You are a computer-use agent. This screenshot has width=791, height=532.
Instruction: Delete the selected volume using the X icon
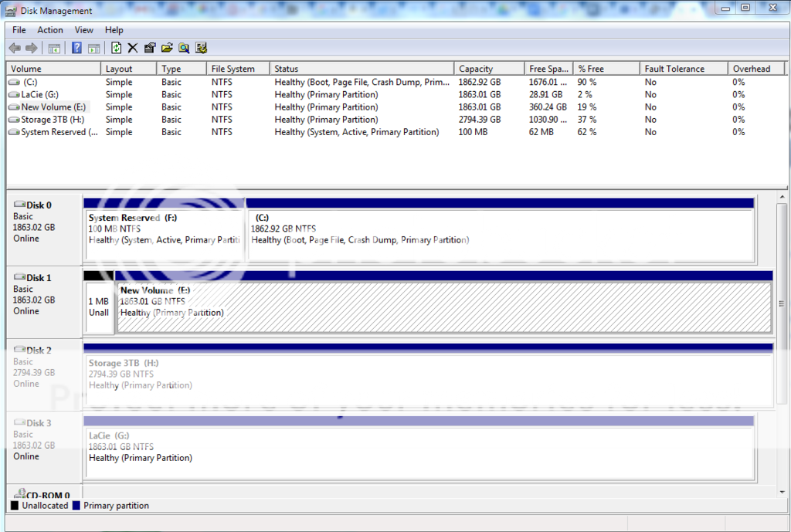(132, 48)
